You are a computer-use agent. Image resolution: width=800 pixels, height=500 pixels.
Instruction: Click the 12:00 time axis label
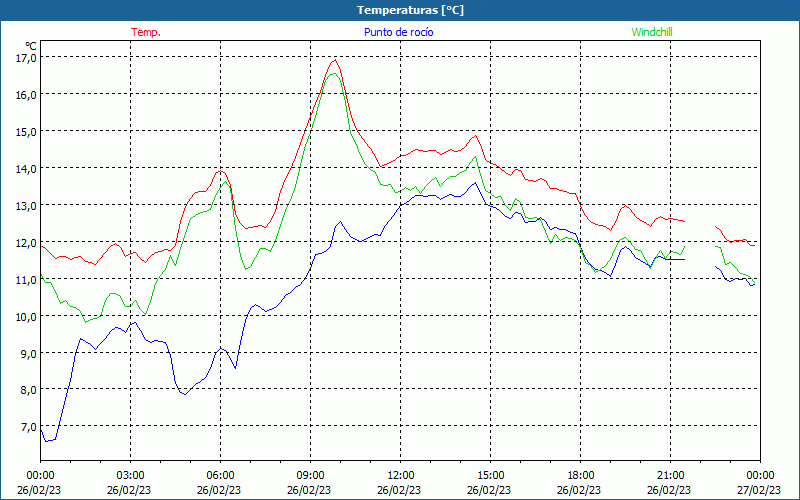tap(401, 476)
